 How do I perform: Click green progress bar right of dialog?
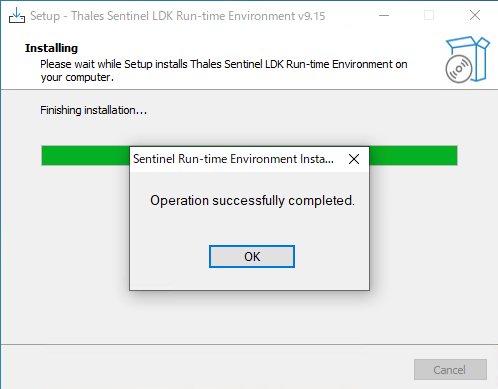tap(413, 155)
